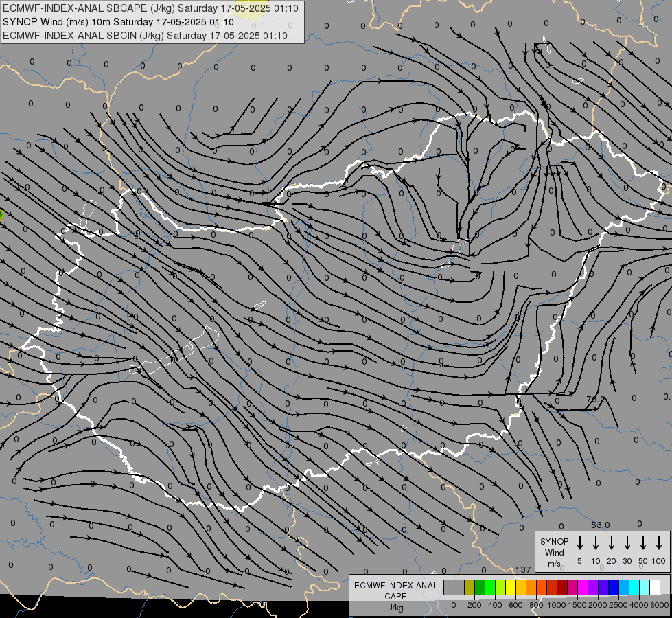Screen dimensions: 672x618
Task: Click the 400 tick label on CAPE scale
Action: point(495,605)
